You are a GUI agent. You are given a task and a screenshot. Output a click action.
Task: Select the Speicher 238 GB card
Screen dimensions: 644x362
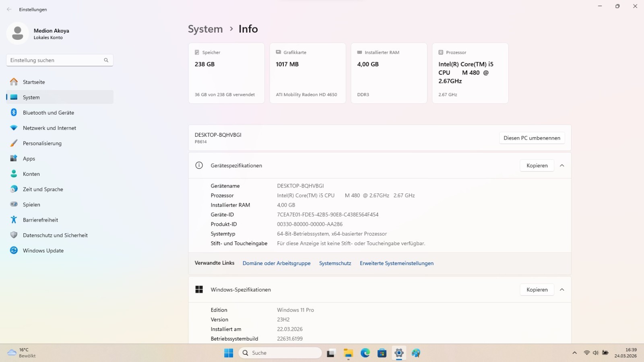pyautogui.click(x=227, y=73)
